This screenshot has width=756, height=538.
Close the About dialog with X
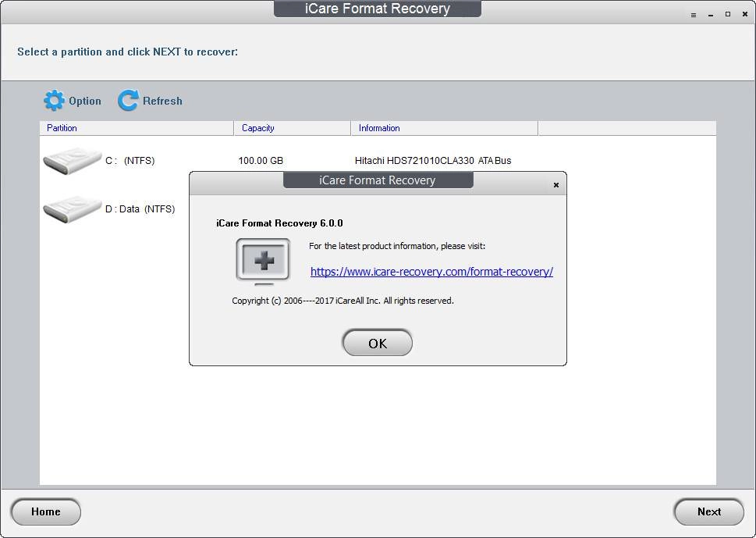click(x=556, y=185)
